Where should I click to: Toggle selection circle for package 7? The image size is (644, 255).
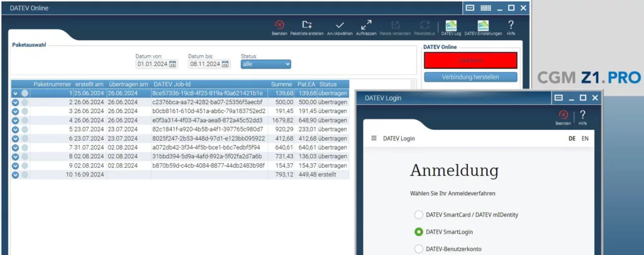25,147
